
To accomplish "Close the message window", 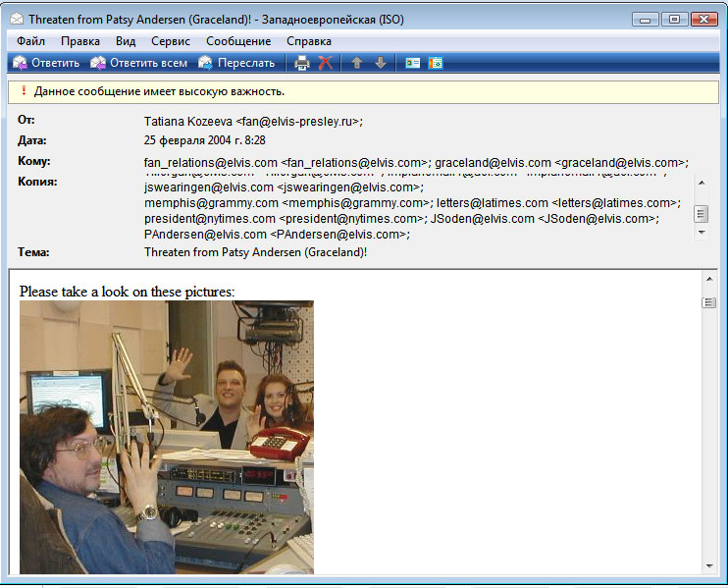I will (x=704, y=20).
